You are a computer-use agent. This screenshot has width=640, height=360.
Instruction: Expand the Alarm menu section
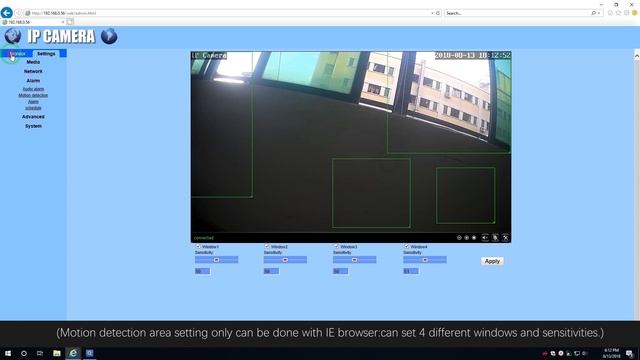[33, 81]
